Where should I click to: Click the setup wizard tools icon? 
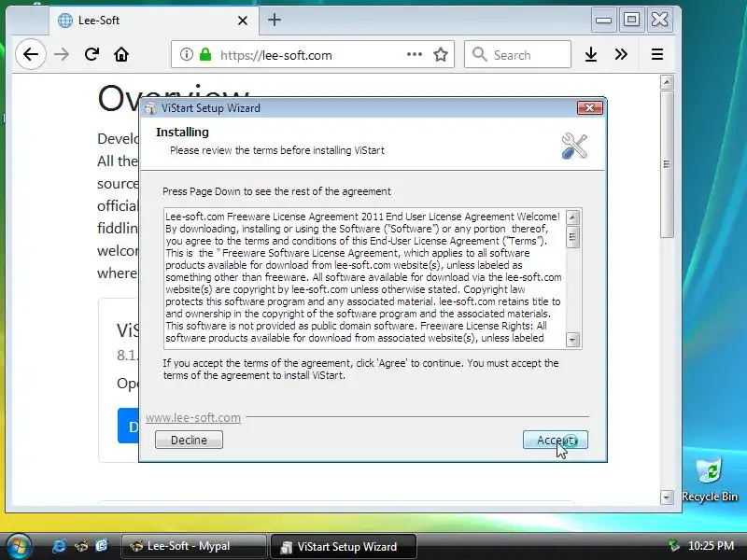point(574,146)
